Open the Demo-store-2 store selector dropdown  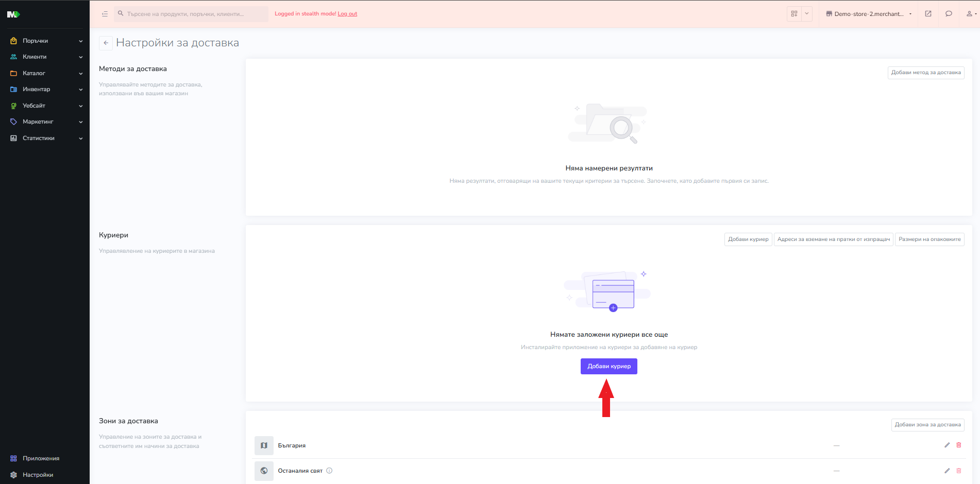point(869,14)
